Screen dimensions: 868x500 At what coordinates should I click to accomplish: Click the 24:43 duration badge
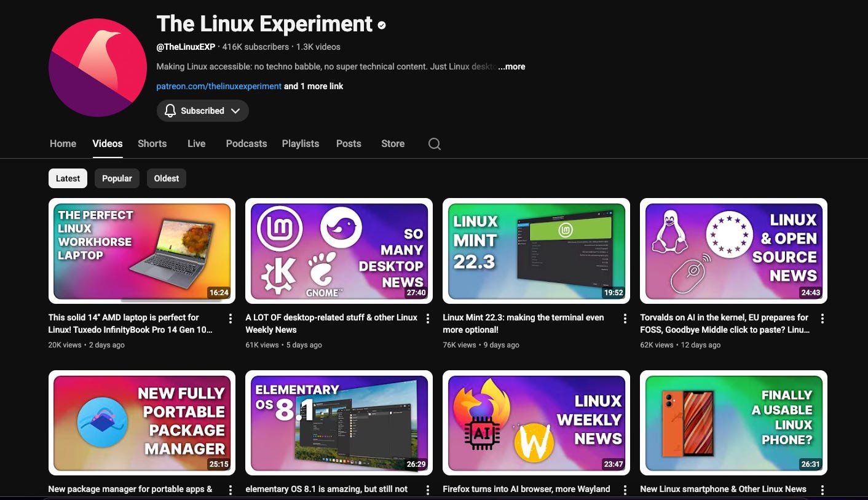pos(811,293)
